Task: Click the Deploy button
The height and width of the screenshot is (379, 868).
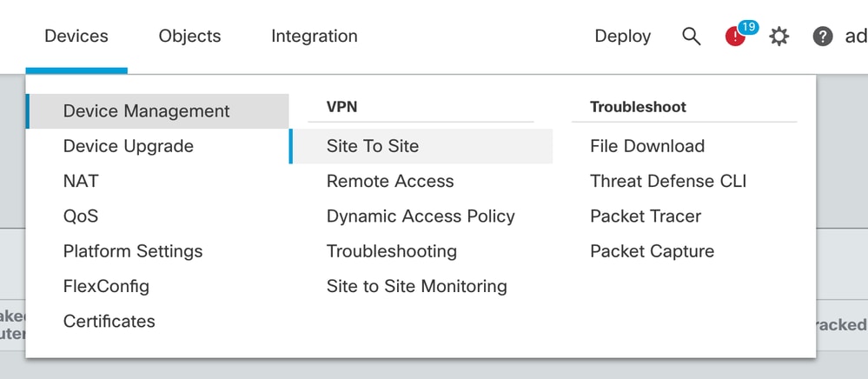Action: click(623, 36)
